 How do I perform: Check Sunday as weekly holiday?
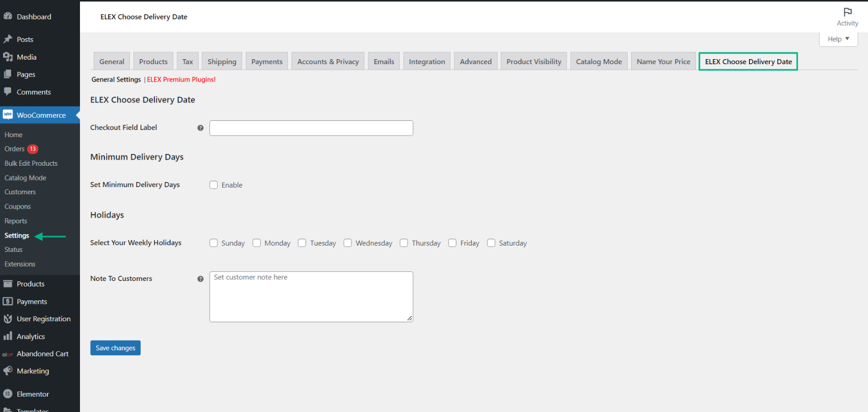[x=213, y=243]
